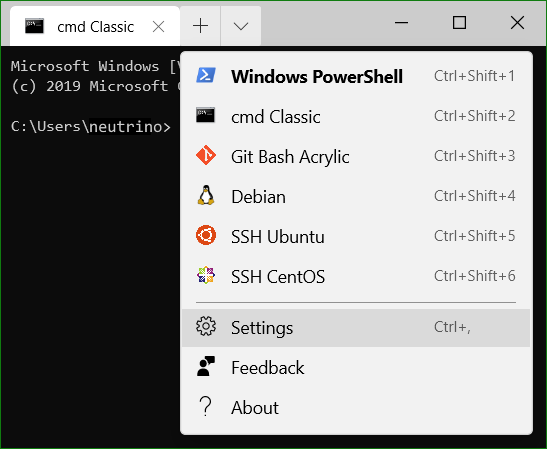Select Windows PowerShell from the menu
This screenshot has width=547, height=449.
(356, 76)
